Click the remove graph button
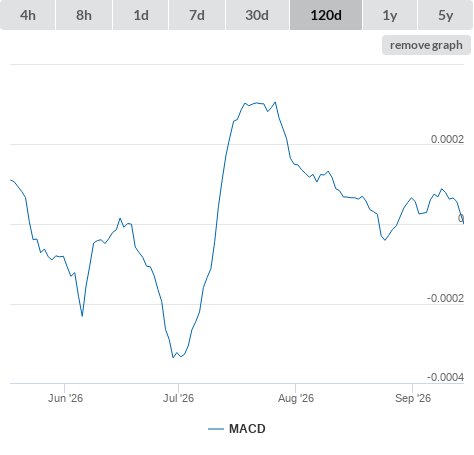The height and width of the screenshot is (455, 474). (426, 45)
